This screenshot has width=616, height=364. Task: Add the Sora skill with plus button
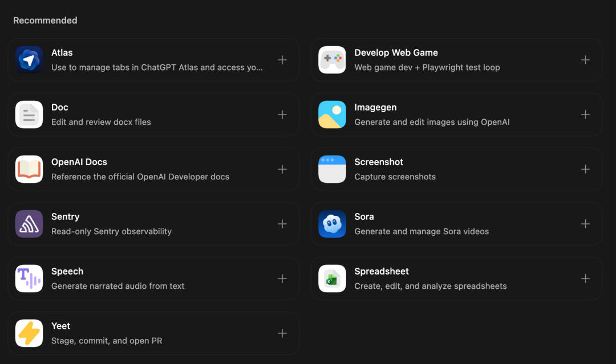point(585,224)
